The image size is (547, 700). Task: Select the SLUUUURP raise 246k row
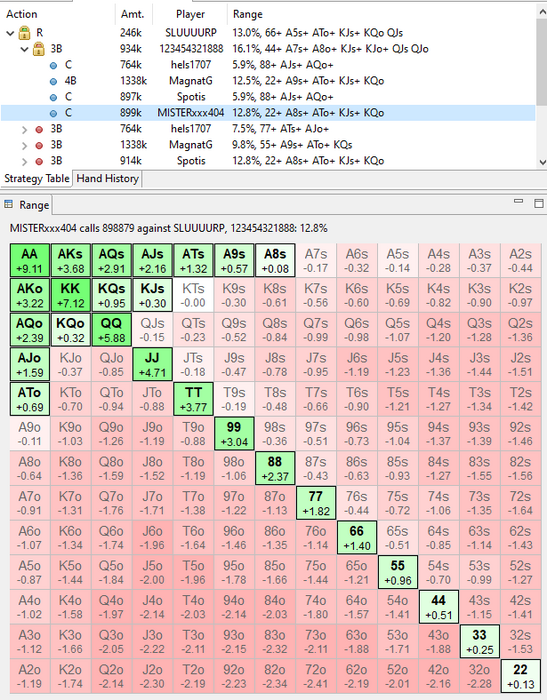(268, 33)
